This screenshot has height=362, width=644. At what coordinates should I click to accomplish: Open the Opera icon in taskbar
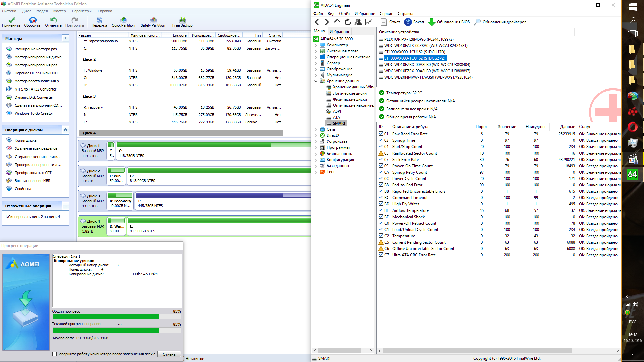pos(632,127)
